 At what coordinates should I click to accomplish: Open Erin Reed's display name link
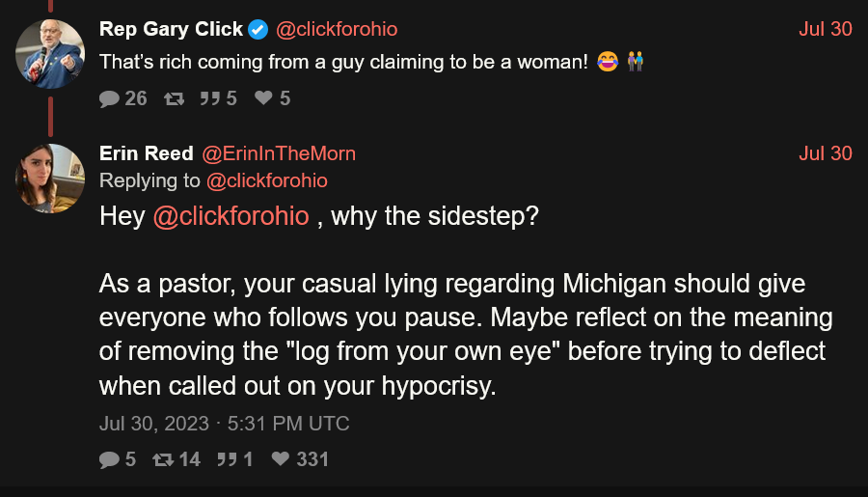tap(146, 153)
